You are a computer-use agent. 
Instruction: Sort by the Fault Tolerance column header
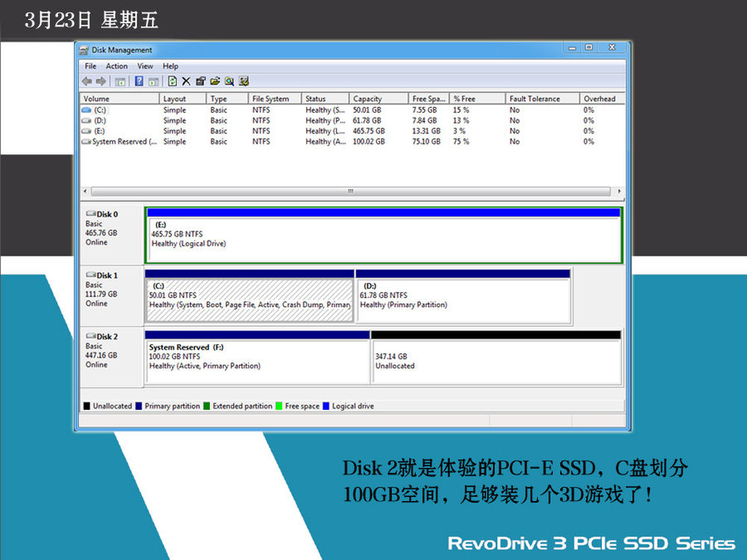(542, 99)
